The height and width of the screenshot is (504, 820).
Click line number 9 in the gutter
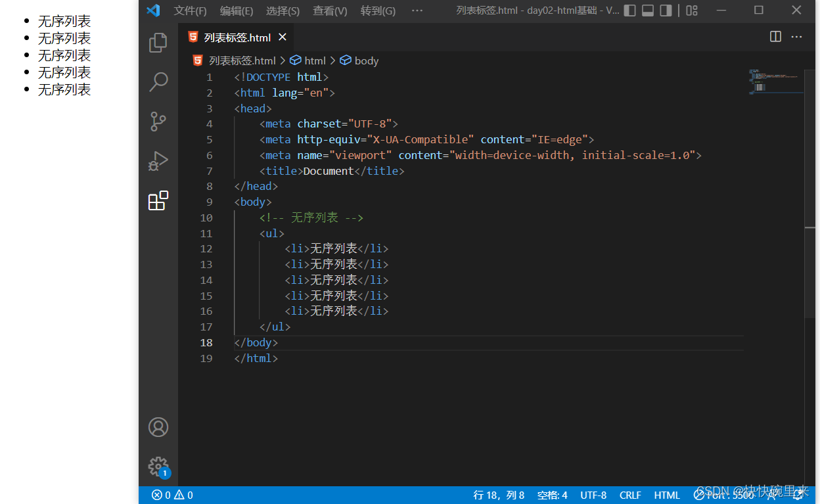click(210, 202)
